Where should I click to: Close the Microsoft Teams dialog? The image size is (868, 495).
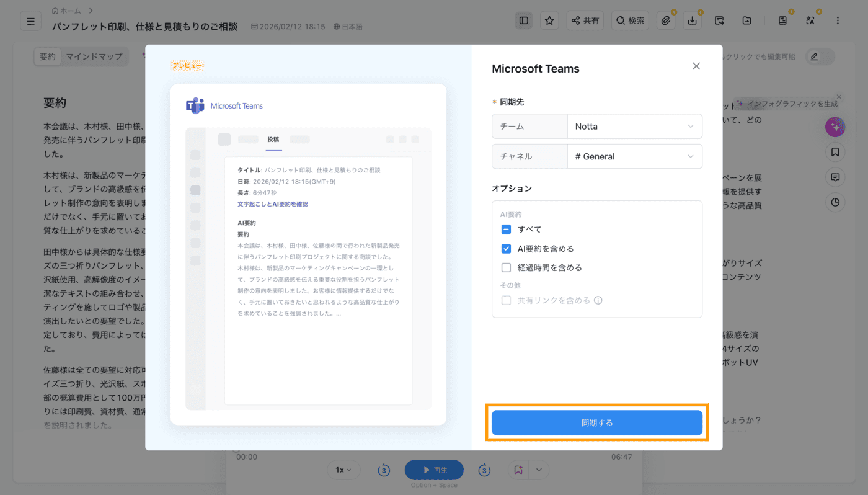coord(696,66)
